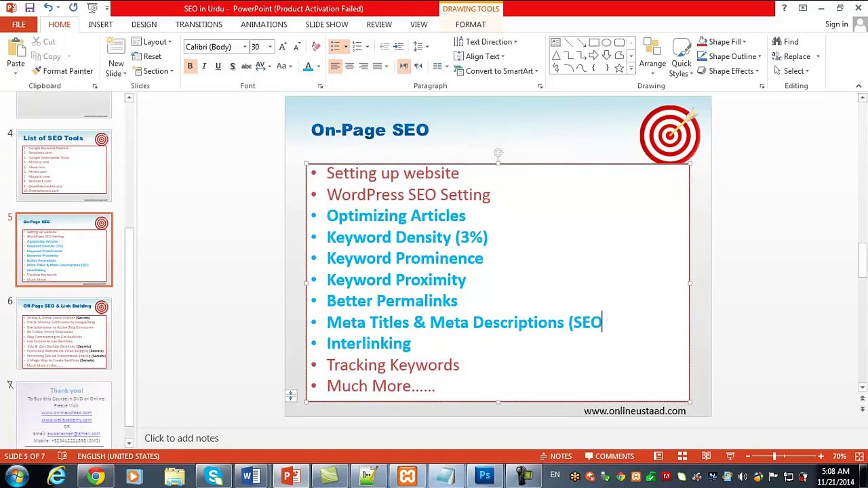Open Comments pane from status bar
The height and width of the screenshot is (488, 868).
click(609, 456)
